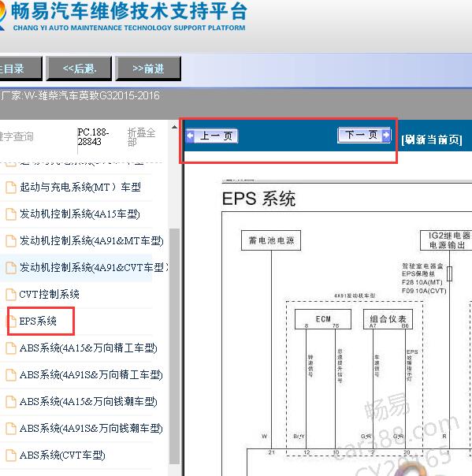Click document icon beside ABS系统(4A91S&万向钱潮车型)
The width and height of the screenshot is (472, 476).
11,428
